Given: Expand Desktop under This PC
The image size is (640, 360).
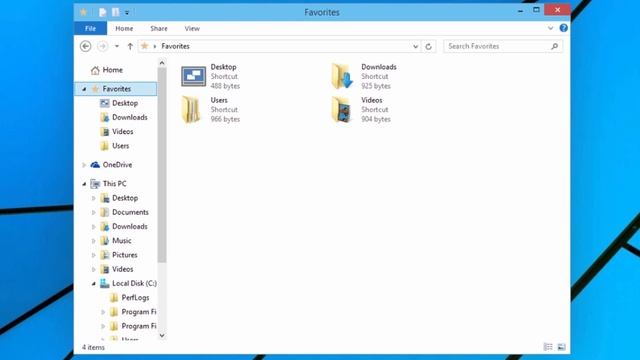Looking at the screenshot, I should (x=93, y=198).
